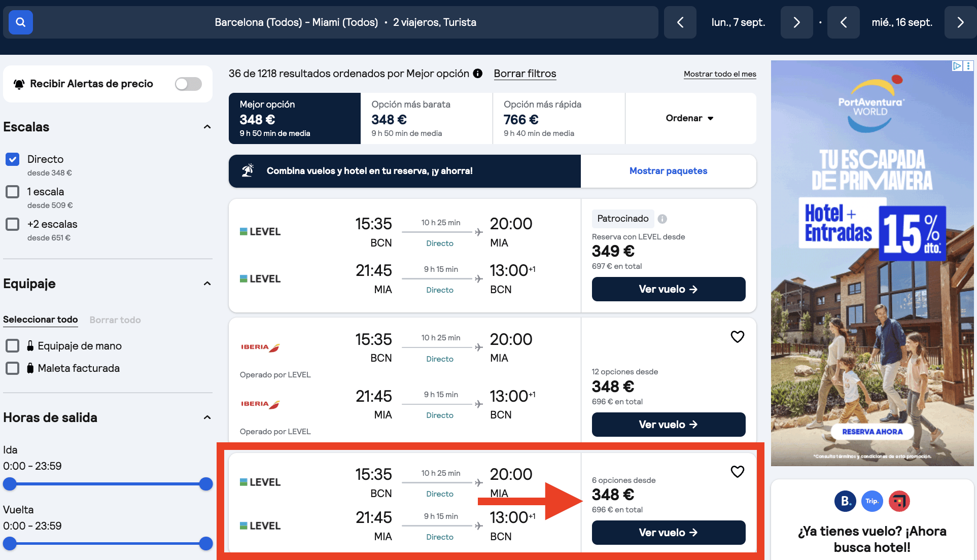Click the Barcelona to Miami route field
The width and height of the screenshot is (977, 560).
(296, 22)
